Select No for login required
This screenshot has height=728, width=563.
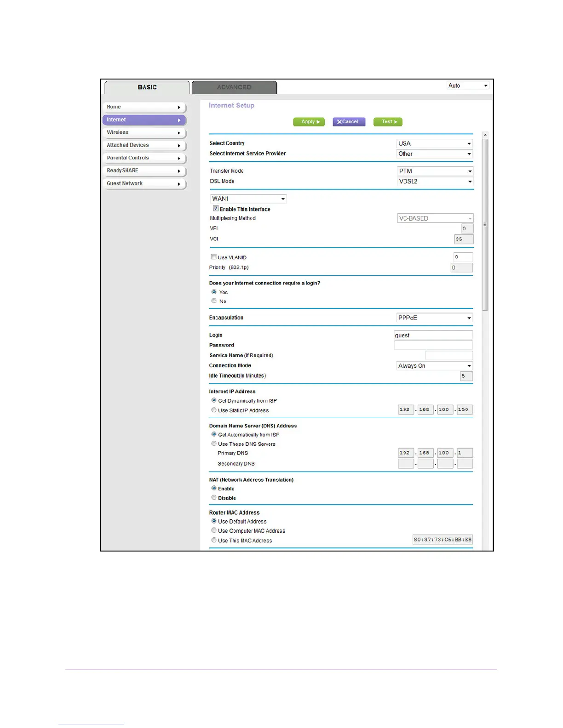point(214,301)
